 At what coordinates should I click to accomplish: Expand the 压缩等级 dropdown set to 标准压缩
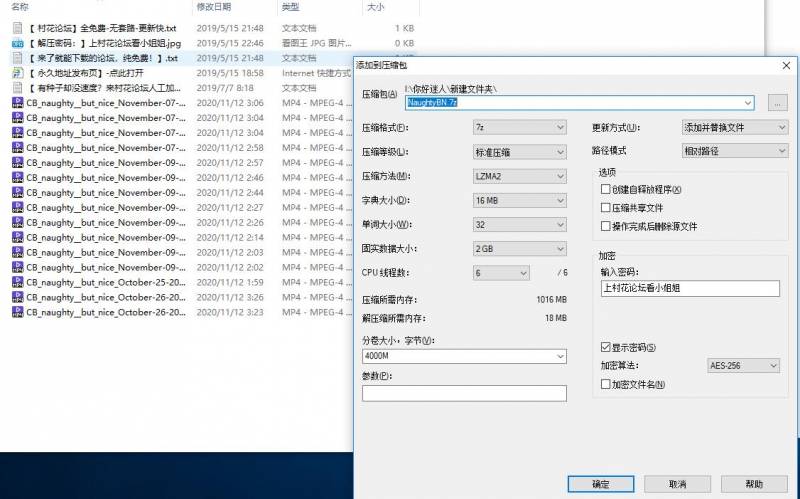coord(519,152)
